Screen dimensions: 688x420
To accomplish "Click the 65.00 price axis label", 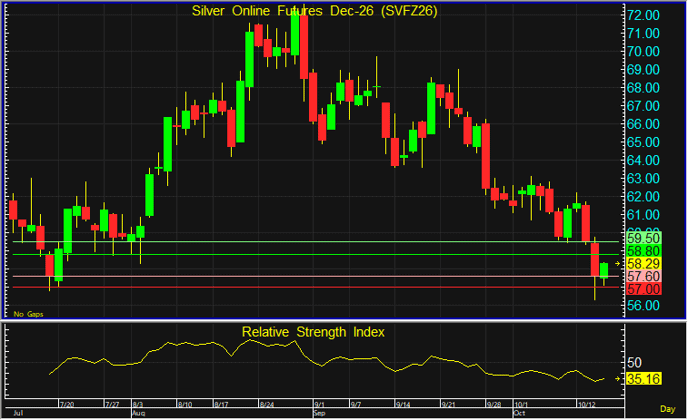I will tap(643, 142).
